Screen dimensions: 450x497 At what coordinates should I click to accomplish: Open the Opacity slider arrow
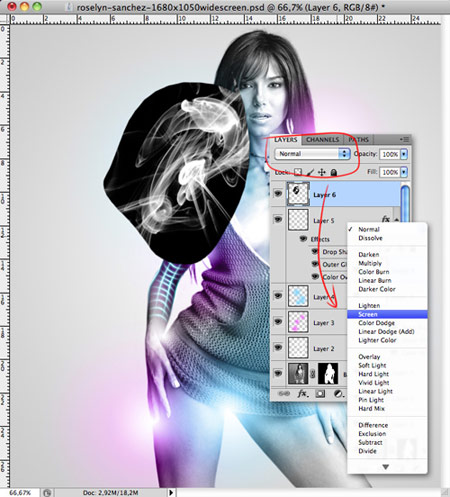click(x=404, y=154)
